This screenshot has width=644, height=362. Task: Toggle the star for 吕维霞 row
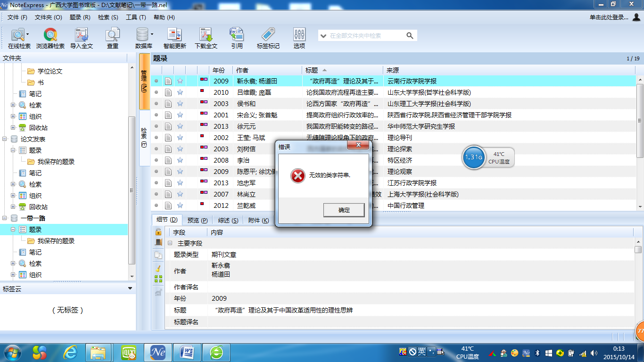(180, 92)
